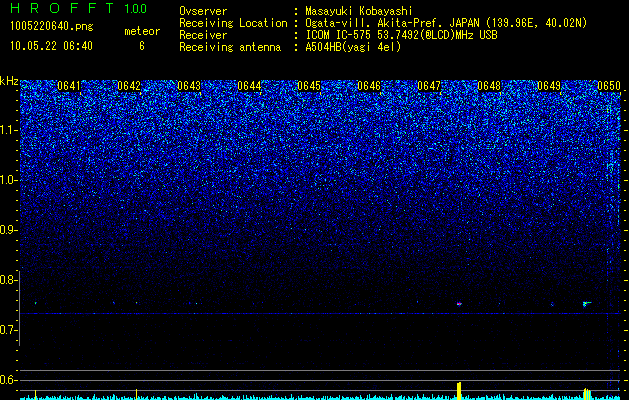The height and width of the screenshot is (400, 629).
Task: Click the meteor count value 6
Action: (x=142, y=46)
